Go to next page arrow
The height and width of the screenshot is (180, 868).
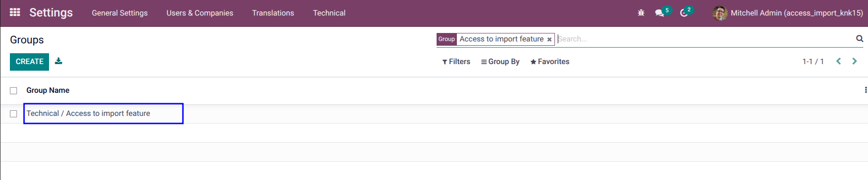point(854,61)
